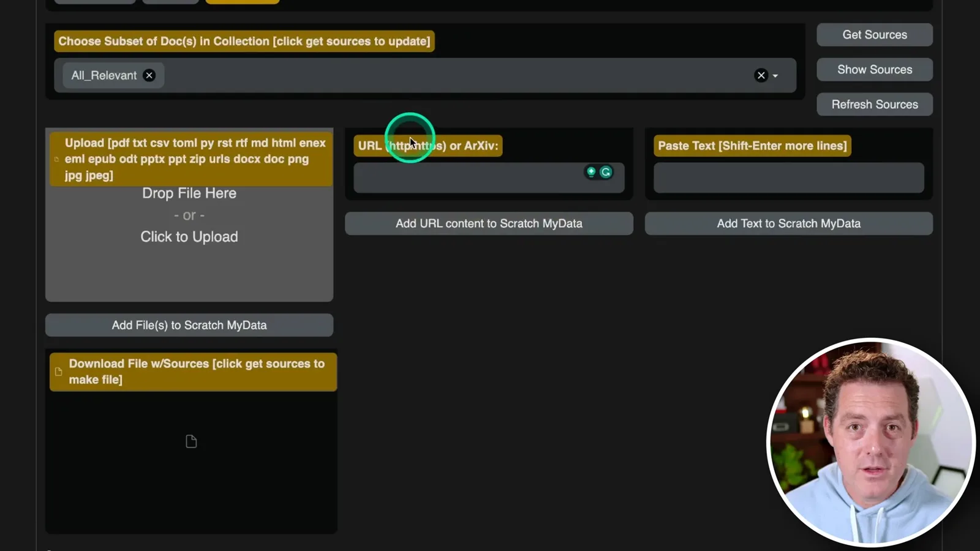Clear all selected docs in collection dropdown
980x551 pixels.
point(761,75)
